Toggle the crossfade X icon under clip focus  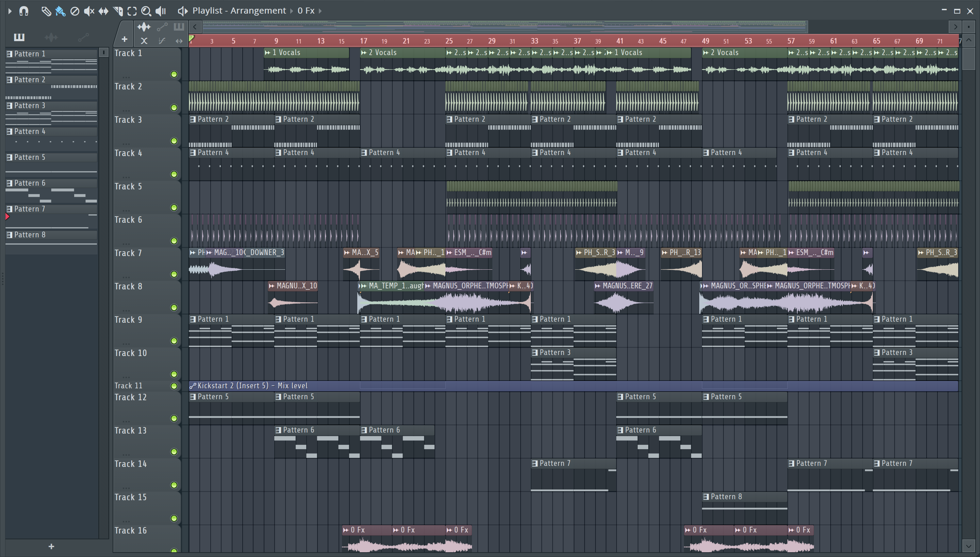pyautogui.click(x=144, y=40)
